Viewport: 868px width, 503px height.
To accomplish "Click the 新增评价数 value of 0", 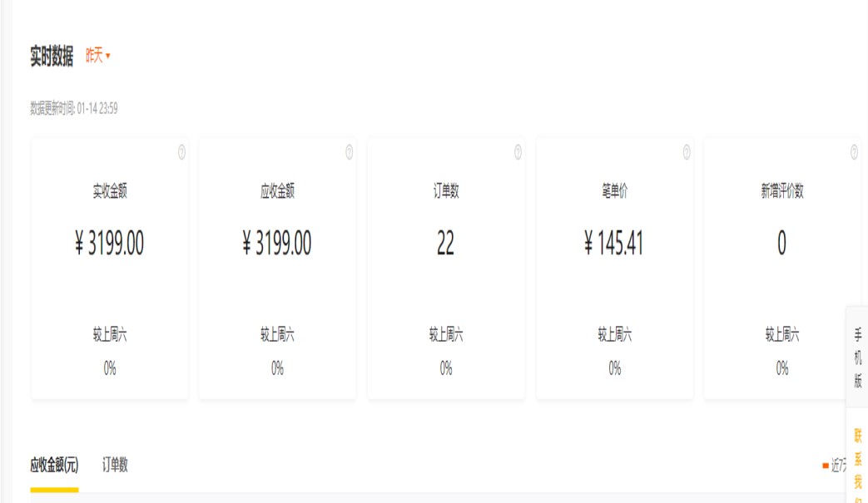I will click(x=781, y=244).
